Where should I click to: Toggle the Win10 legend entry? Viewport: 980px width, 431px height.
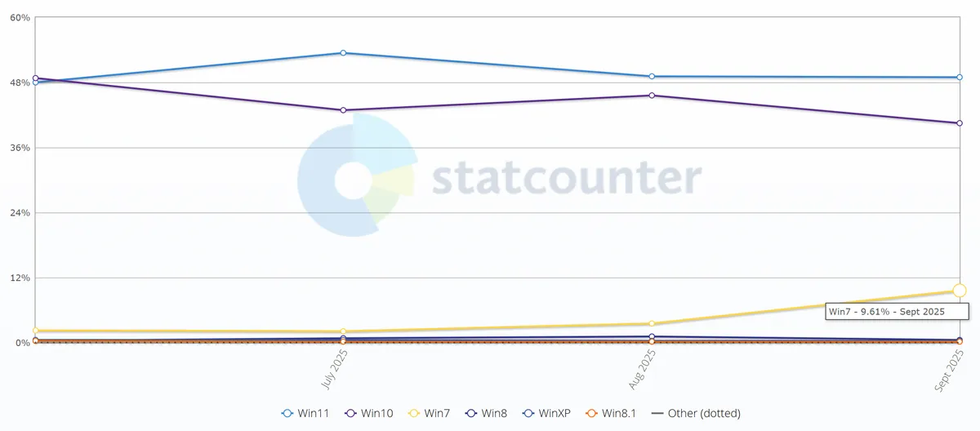point(369,413)
